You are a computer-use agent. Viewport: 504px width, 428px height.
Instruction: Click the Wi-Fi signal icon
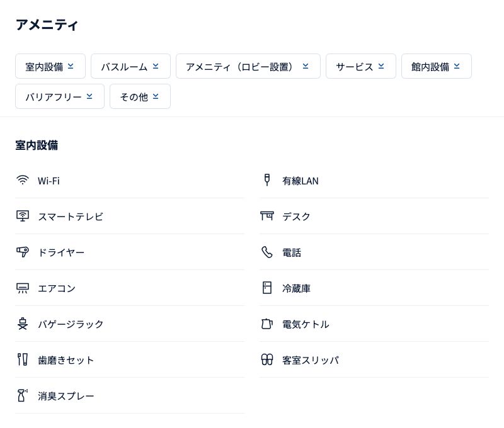tap(23, 180)
